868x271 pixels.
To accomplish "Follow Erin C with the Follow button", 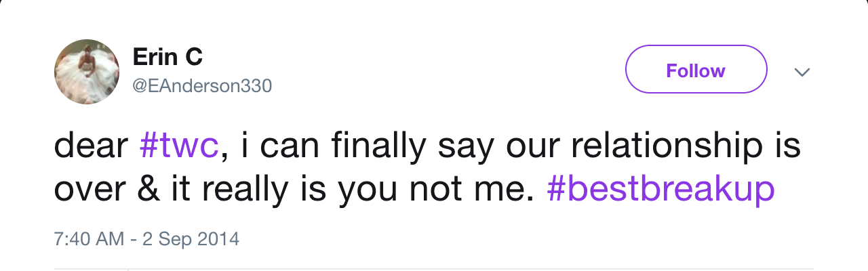I will [x=696, y=70].
